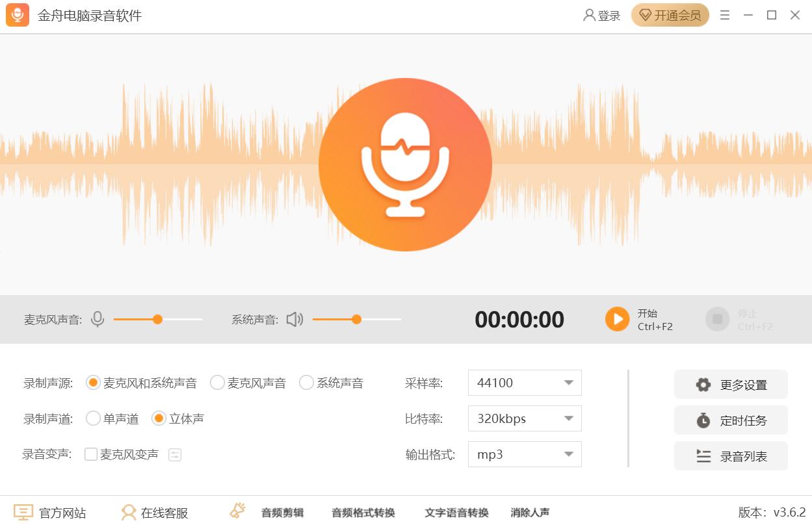Visit the 官方网站 official website
812x525 pixels.
tap(51, 512)
